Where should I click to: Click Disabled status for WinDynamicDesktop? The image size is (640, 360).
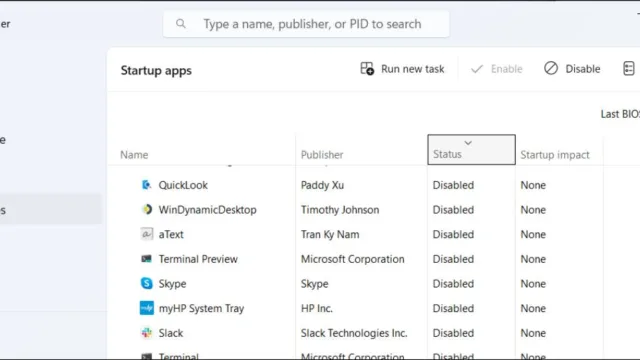[x=453, y=210]
